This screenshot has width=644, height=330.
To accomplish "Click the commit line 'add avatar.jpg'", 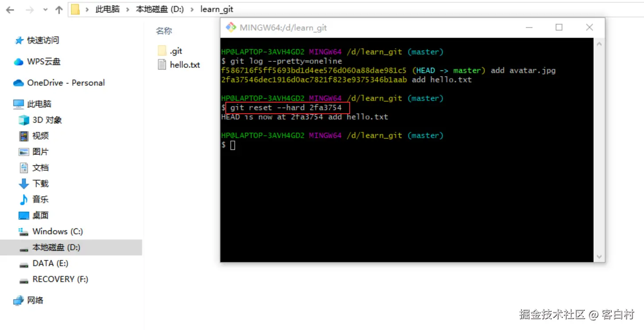I will (x=388, y=70).
